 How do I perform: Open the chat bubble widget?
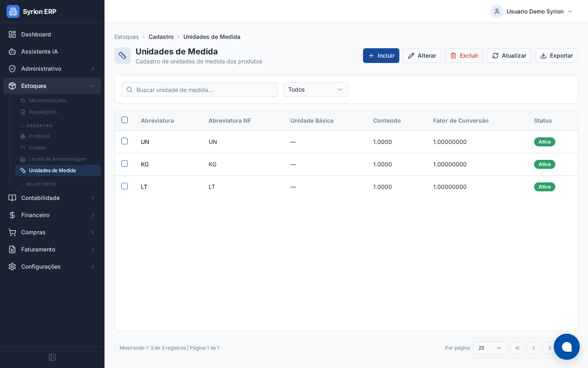tap(567, 347)
